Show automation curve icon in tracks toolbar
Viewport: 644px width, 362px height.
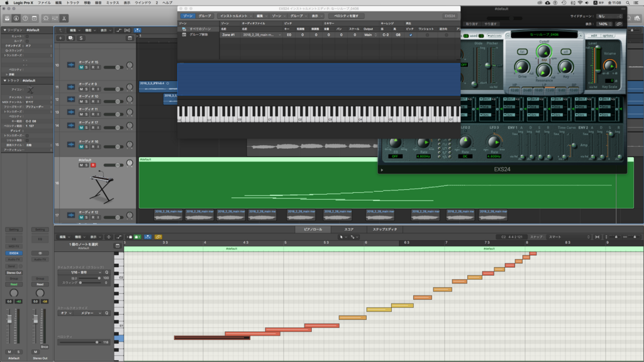tap(119, 30)
